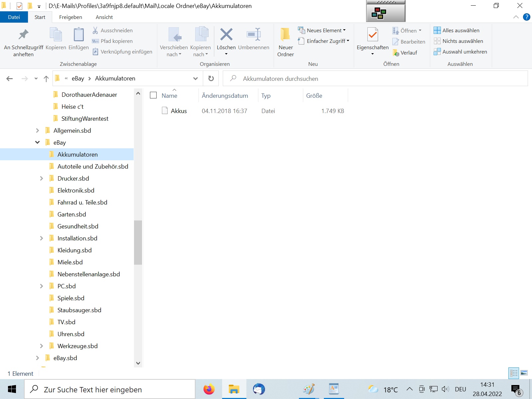Image resolution: width=532 pixels, height=399 pixels.
Task: Click the Windows taskbar search box
Action: coord(110,389)
